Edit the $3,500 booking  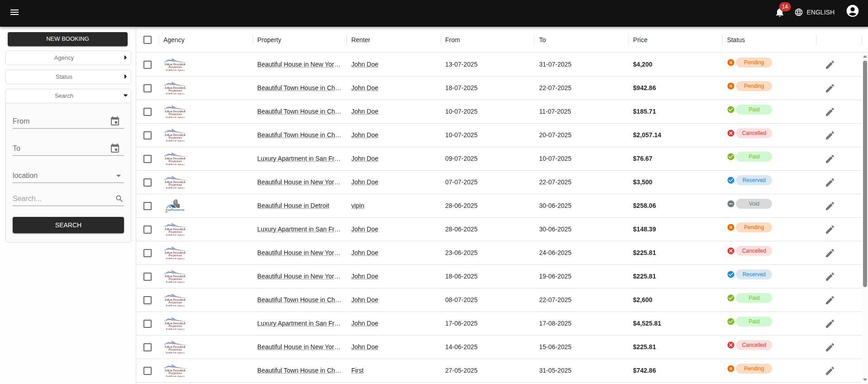coord(830,182)
